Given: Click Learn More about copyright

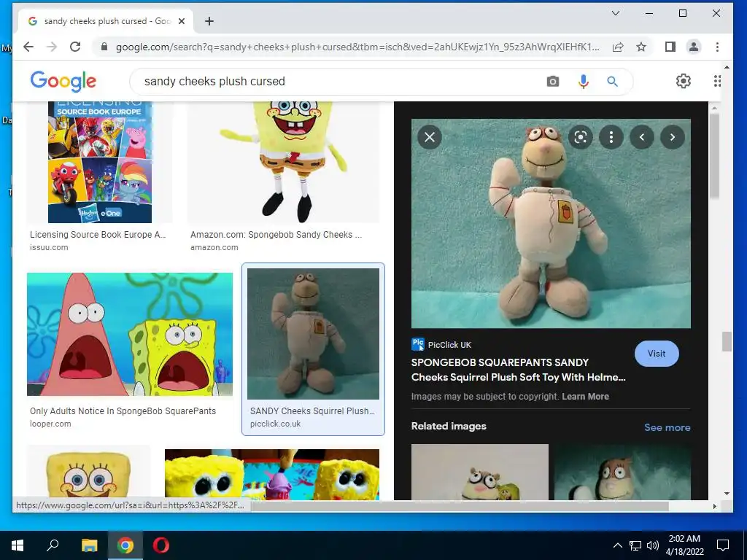Looking at the screenshot, I should click(585, 396).
